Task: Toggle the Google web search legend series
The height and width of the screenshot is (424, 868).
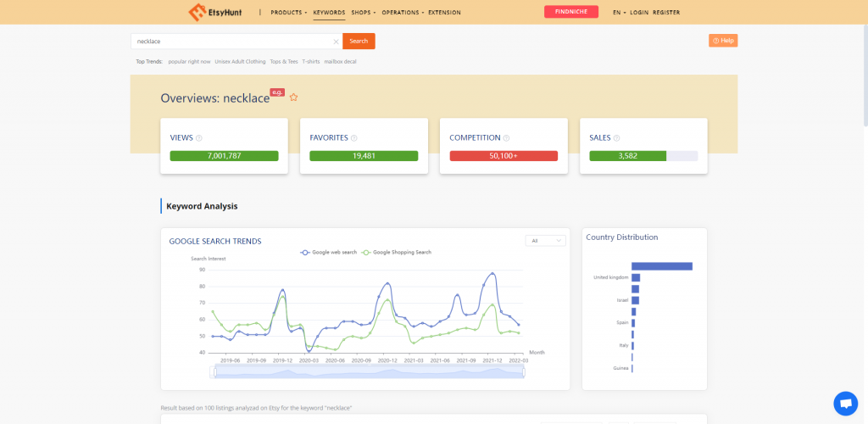Action: coord(329,252)
